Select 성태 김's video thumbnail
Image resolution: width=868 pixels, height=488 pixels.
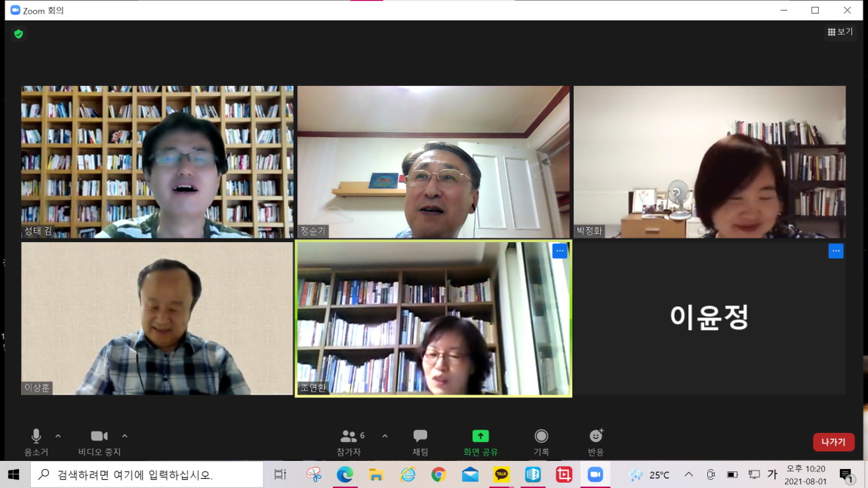(157, 161)
